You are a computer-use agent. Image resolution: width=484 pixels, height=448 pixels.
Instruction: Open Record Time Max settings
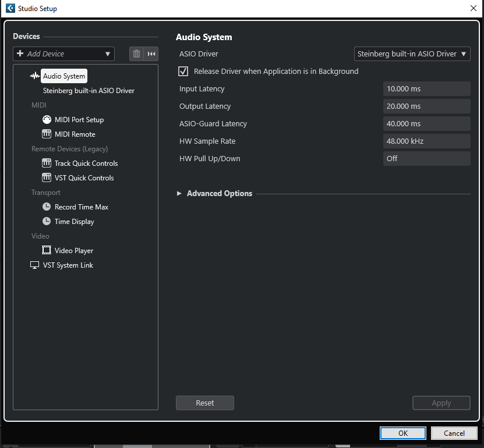coord(82,207)
